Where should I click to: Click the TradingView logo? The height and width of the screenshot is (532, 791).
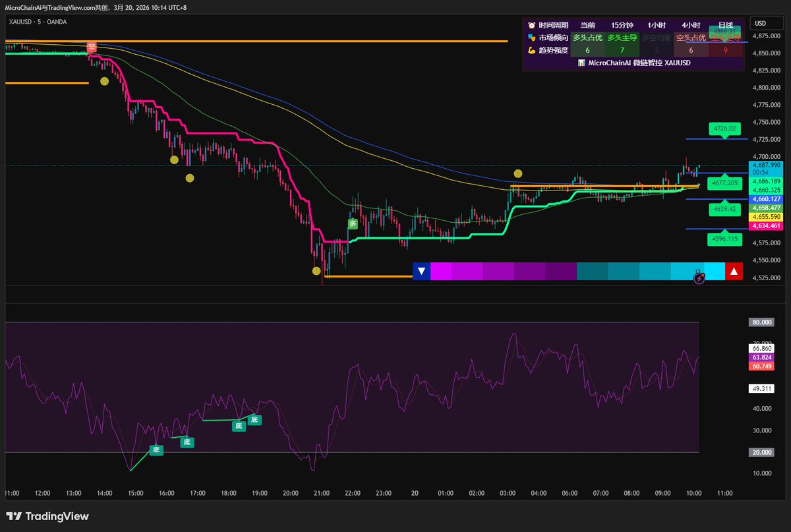pos(47,516)
